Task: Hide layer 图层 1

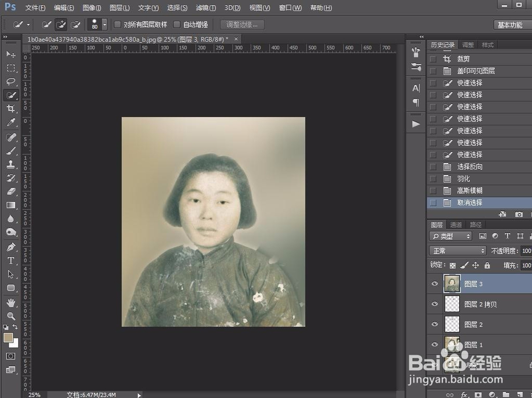Action: click(435, 344)
